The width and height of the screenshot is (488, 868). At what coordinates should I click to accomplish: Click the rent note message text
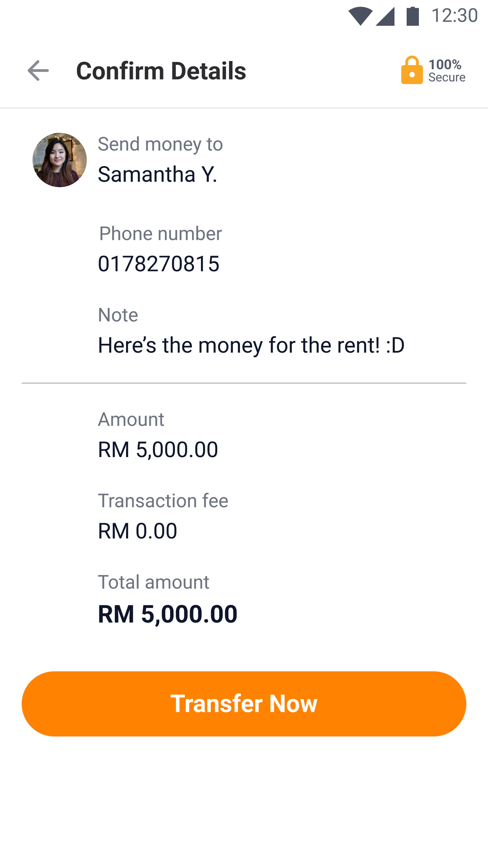point(251,345)
